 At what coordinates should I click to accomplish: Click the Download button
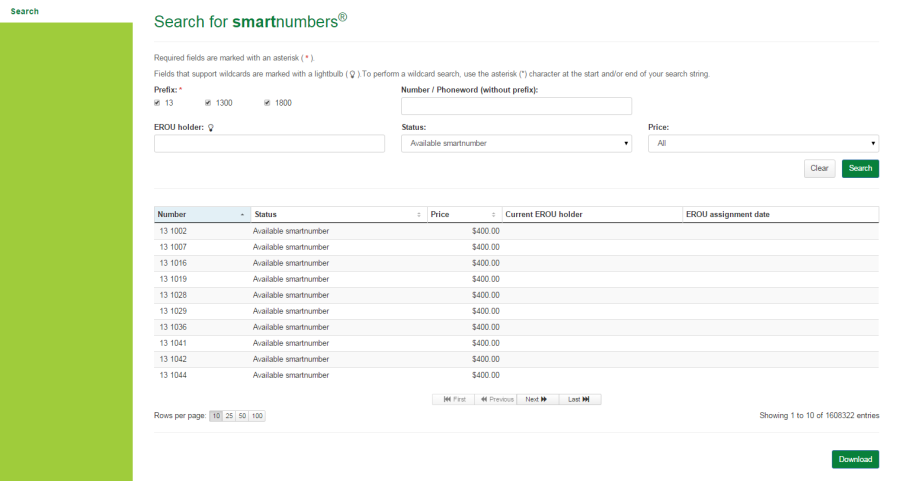click(855, 459)
